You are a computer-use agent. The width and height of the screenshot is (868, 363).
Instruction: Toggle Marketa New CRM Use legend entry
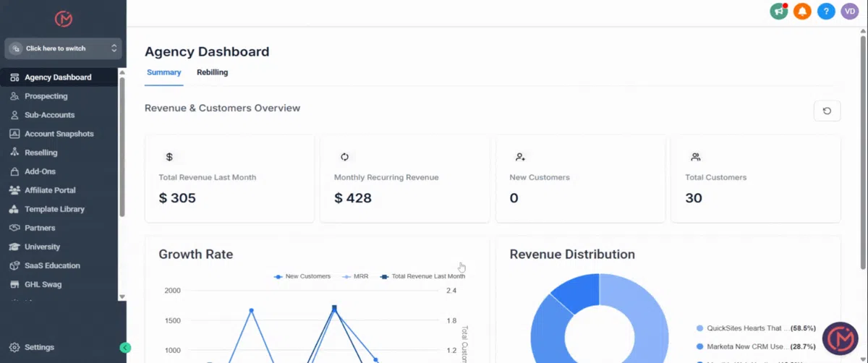pyautogui.click(x=756, y=347)
